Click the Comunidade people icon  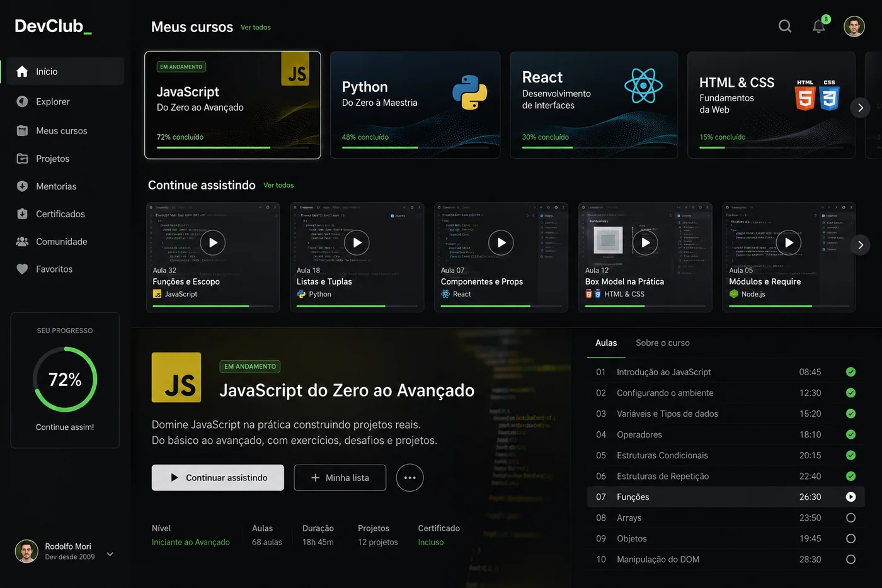click(x=22, y=241)
